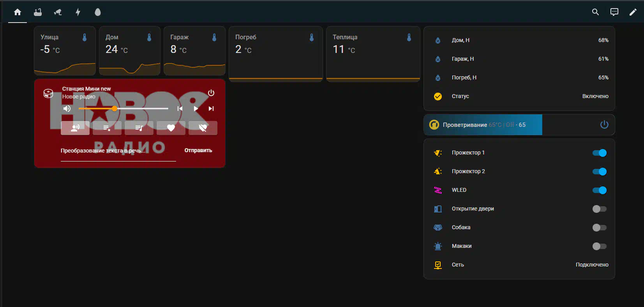Turn off the WLED switch
Viewport: 644px width, 307px height.
pos(600,190)
